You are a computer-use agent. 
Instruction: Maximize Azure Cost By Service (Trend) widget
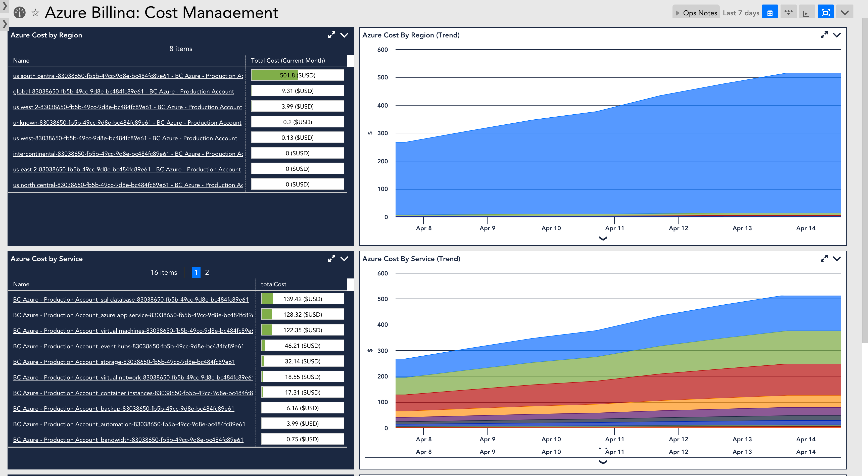pos(824,258)
